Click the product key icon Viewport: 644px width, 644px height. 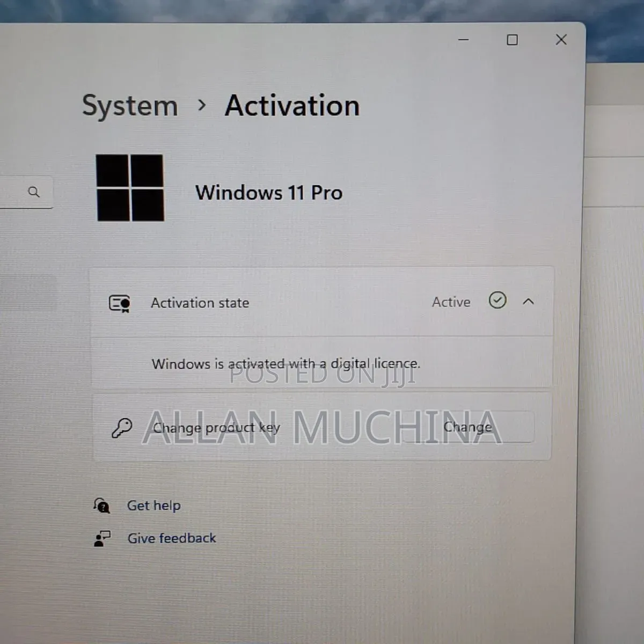[x=122, y=428]
